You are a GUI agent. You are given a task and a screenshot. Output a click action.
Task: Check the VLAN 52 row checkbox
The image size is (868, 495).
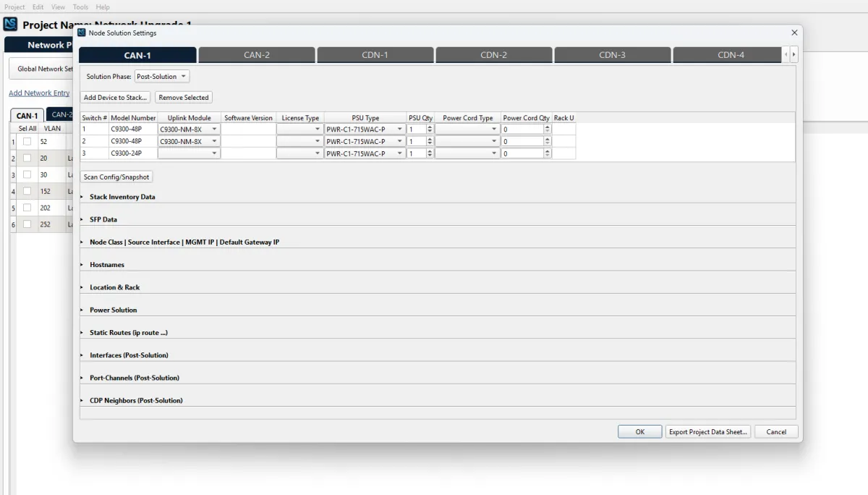(x=27, y=142)
